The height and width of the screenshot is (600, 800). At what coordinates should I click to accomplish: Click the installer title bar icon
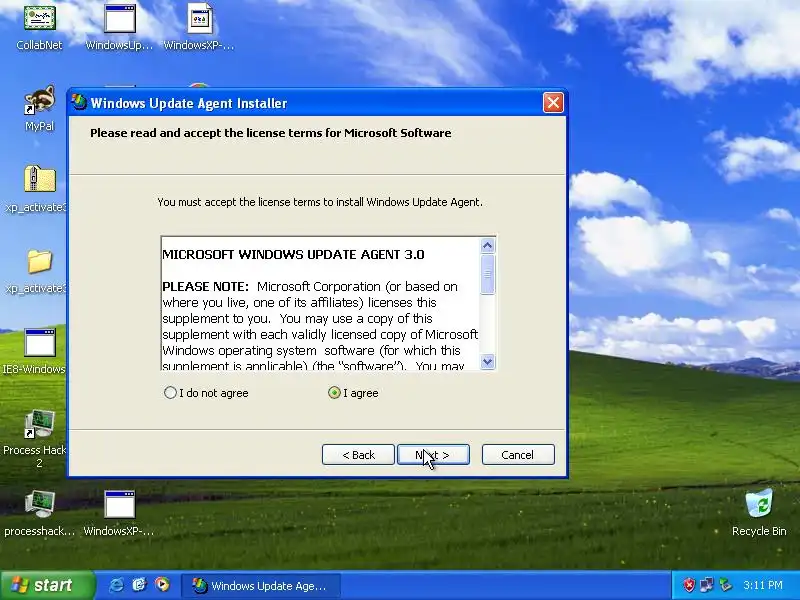(79, 103)
